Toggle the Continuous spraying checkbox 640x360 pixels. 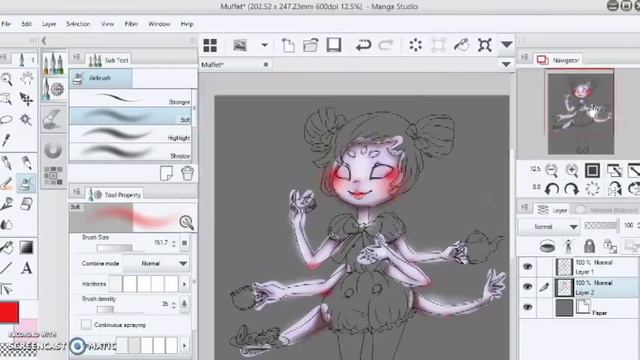point(86,325)
